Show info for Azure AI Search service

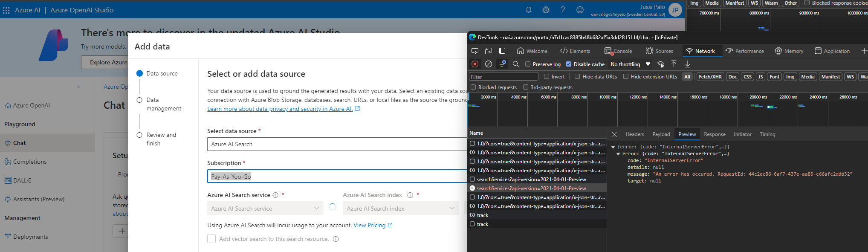click(275, 195)
